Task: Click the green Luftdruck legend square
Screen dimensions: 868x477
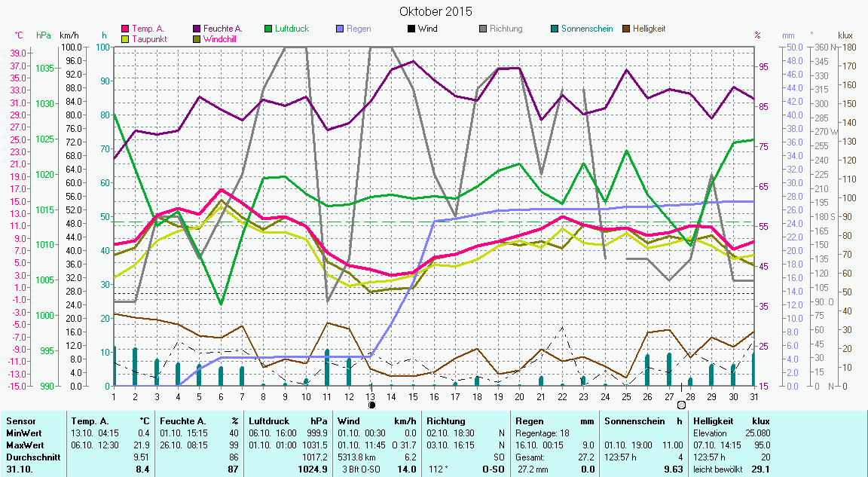Action: pos(268,29)
